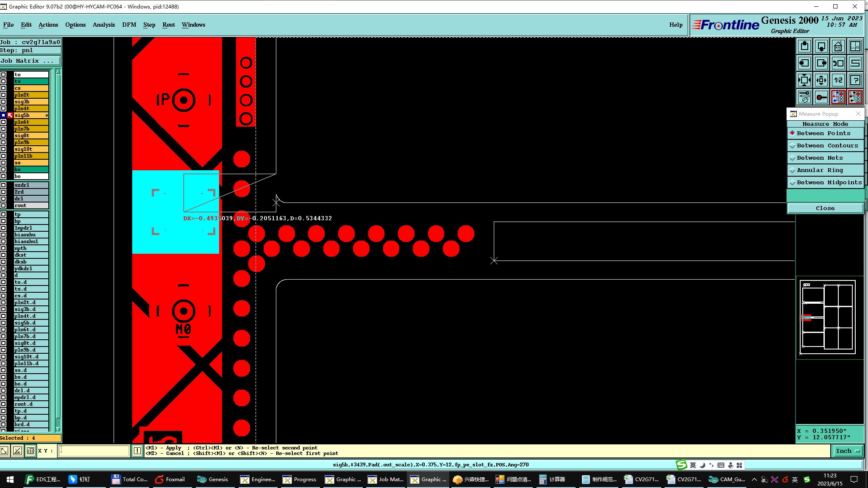The image size is (868, 488).
Task: Open the Inch units dropdown
Action: [x=847, y=451]
